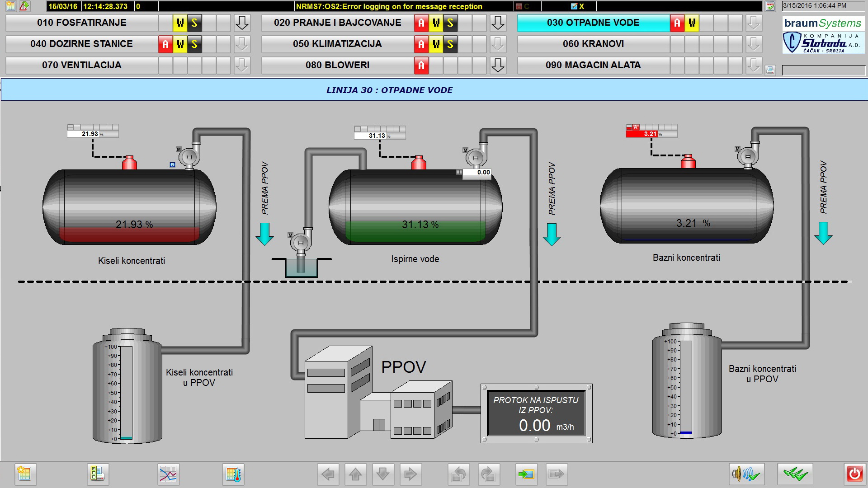The image size is (868, 488).
Task: Click the green go-to-screen arrow icon
Action: pyautogui.click(x=526, y=474)
